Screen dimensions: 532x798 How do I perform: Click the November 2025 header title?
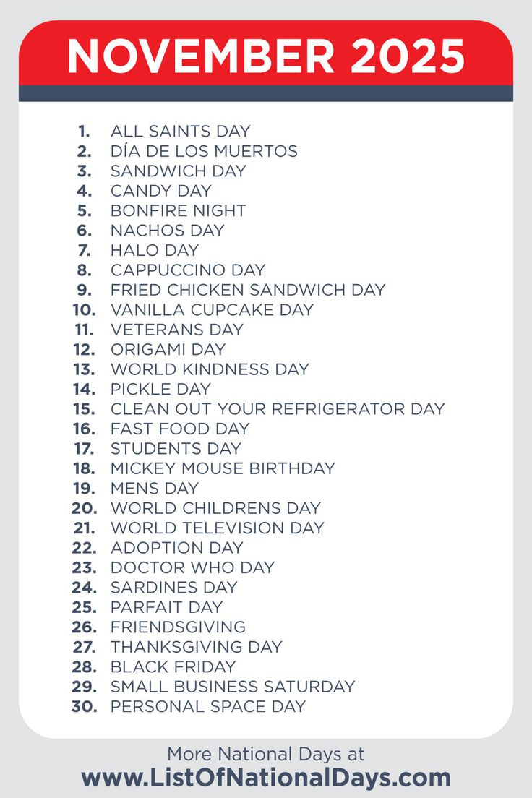pos(266,56)
